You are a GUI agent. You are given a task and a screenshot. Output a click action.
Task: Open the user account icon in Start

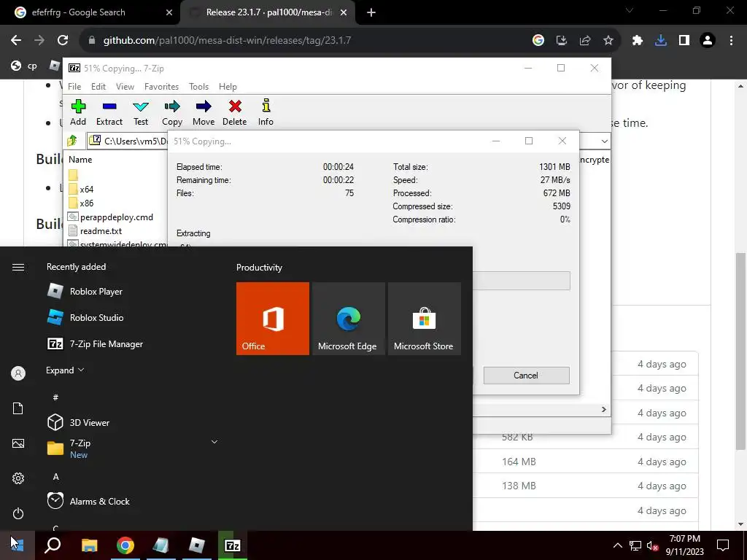click(18, 373)
